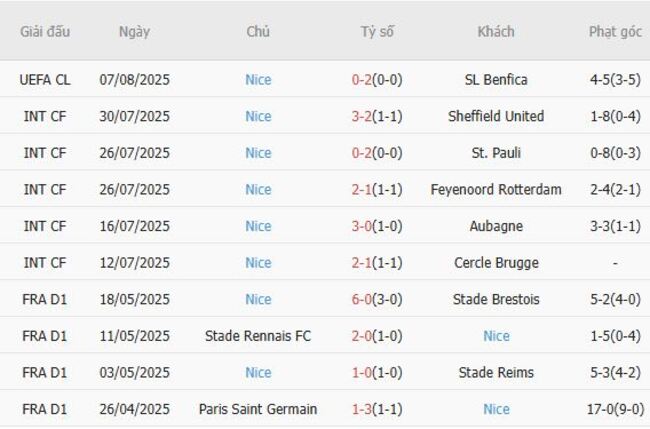Screen dimensions: 650x429
Task: Select Stade Reims away team
Action: (x=496, y=373)
